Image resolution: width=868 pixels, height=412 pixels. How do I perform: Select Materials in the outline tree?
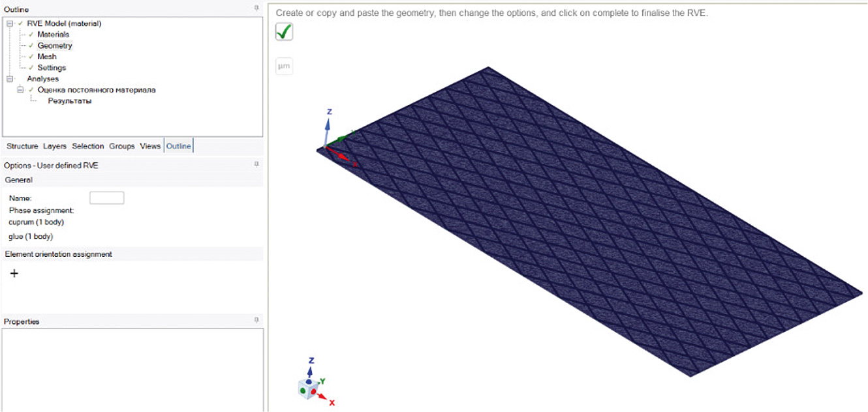pyautogui.click(x=54, y=35)
